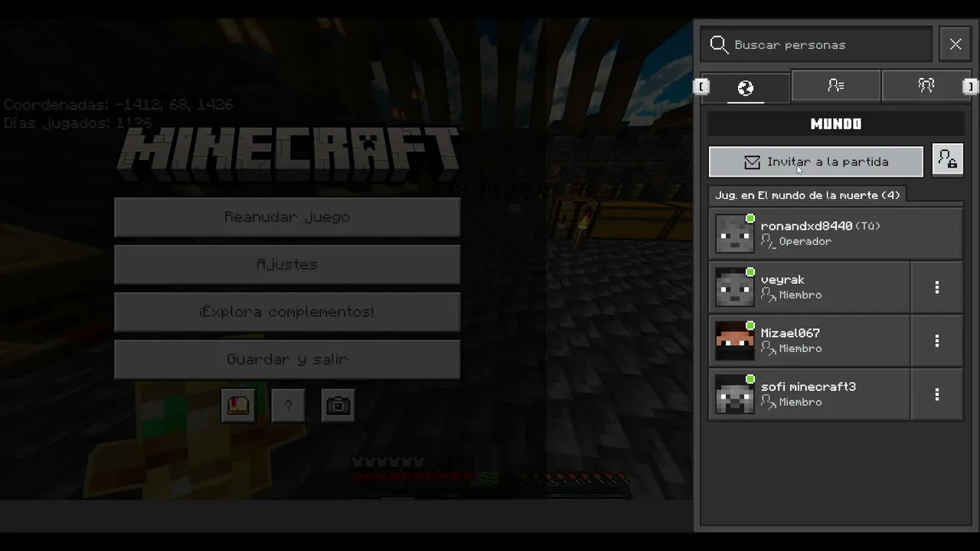
Task: Click the player name sofi minecraft3
Action: coord(808,386)
